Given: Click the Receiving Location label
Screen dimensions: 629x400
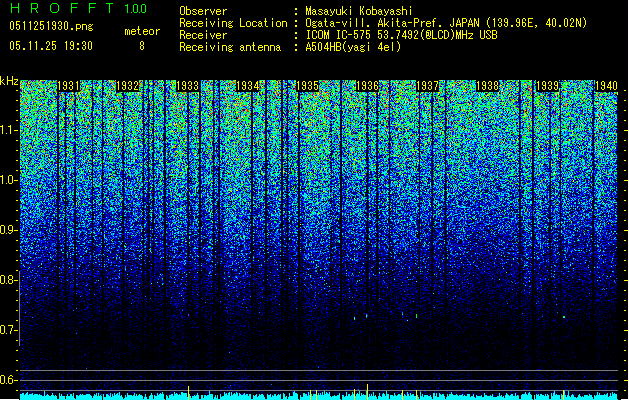Looking at the screenshot, I should (233, 23).
